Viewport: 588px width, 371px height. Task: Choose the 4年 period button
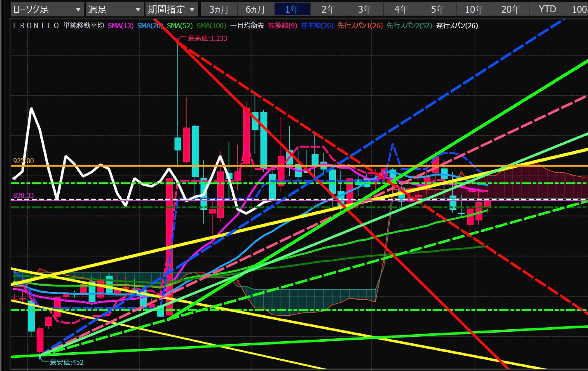point(401,9)
